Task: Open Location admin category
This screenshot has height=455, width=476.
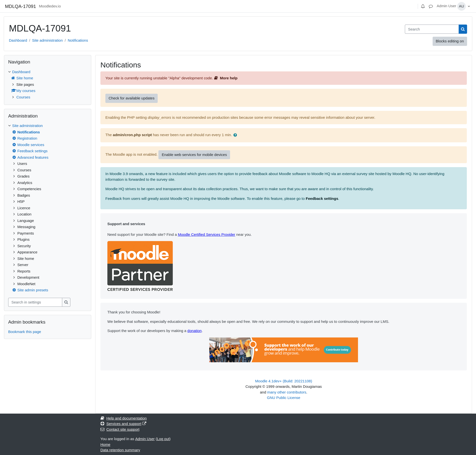Action: point(24,214)
